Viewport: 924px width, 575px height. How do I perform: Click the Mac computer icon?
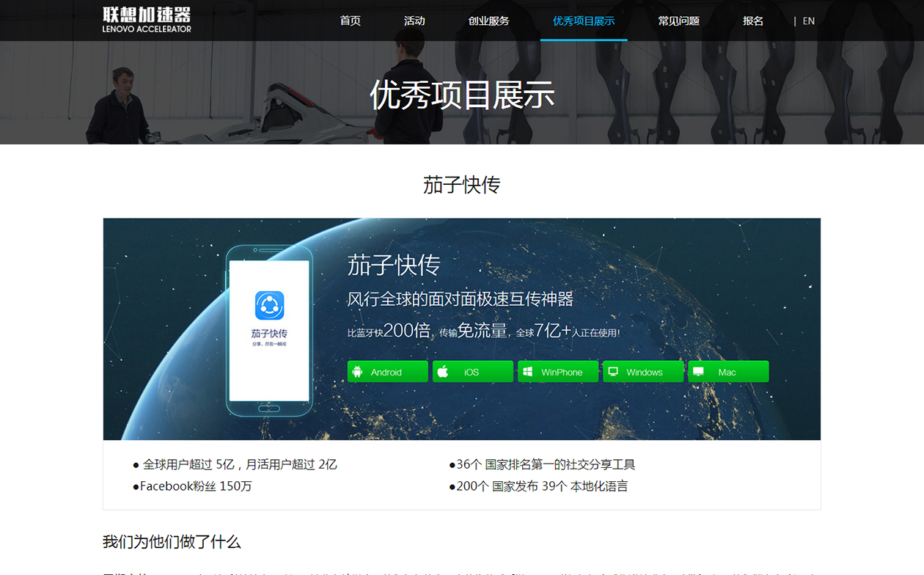pyautogui.click(x=698, y=372)
